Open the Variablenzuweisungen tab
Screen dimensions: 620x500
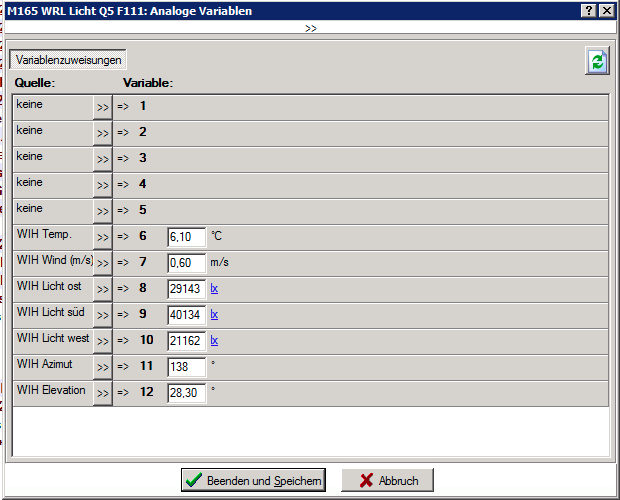[69, 60]
